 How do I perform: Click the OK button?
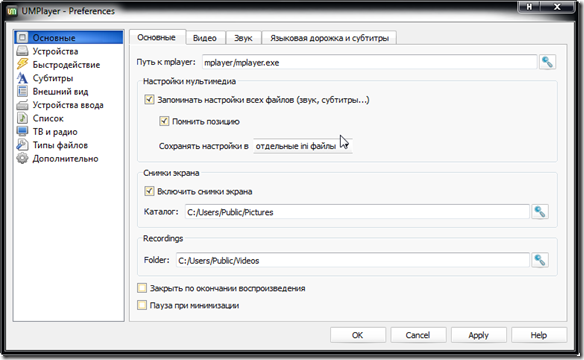tap(358, 335)
